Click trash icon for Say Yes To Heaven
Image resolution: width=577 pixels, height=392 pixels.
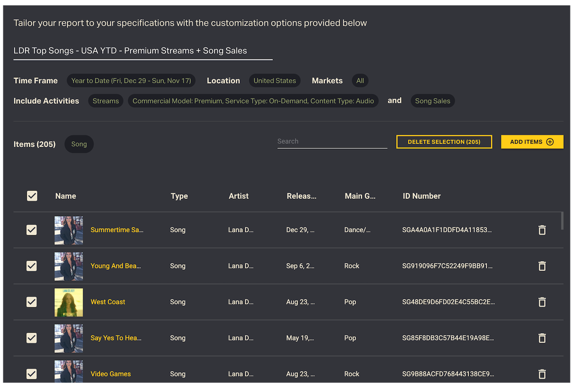(x=542, y=338)
